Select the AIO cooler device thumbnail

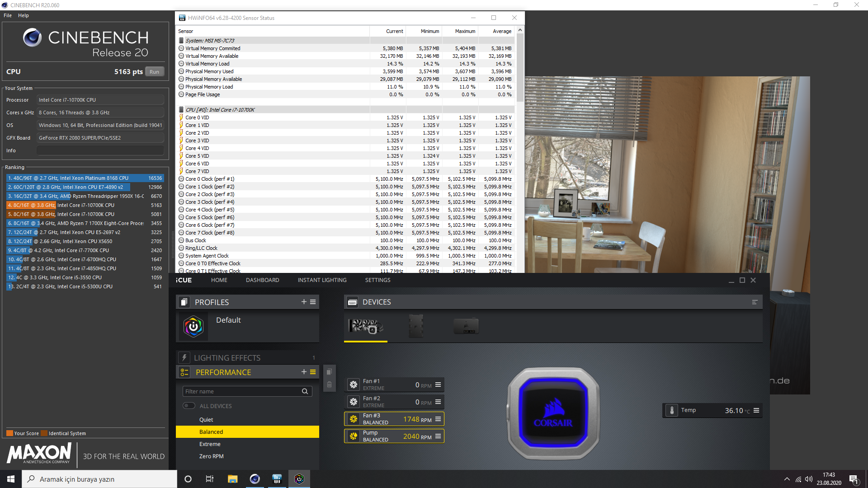click(x=366, y=326)
